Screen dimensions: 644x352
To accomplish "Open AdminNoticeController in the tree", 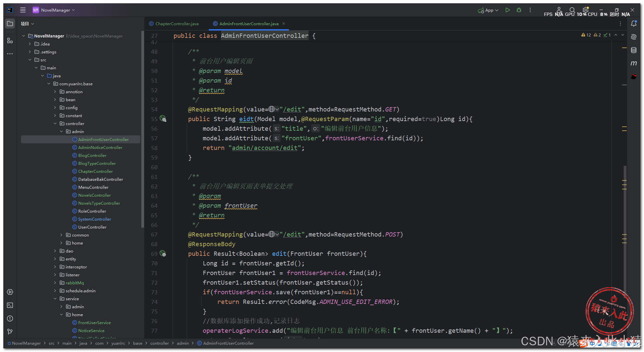I will [100, 147].
